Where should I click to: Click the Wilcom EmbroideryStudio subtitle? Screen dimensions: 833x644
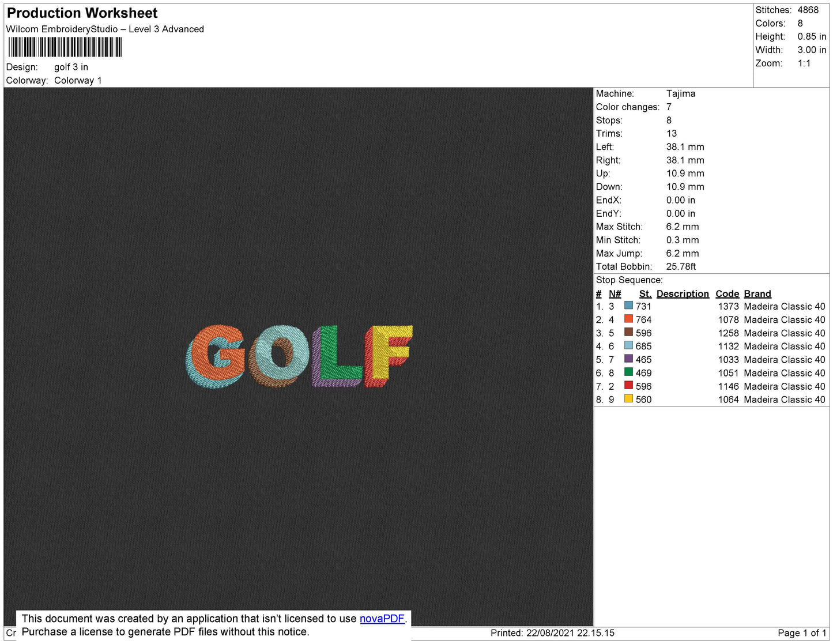[105, 29]
